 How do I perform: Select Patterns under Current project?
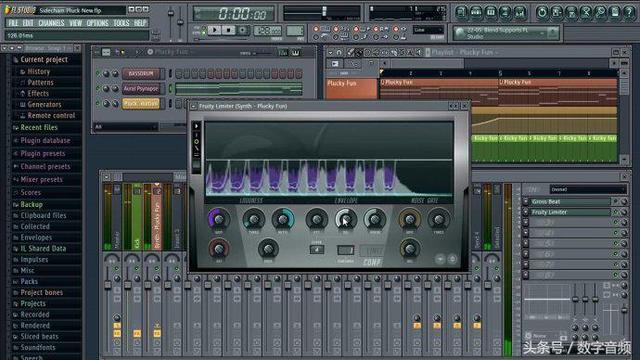pos(40,82)
